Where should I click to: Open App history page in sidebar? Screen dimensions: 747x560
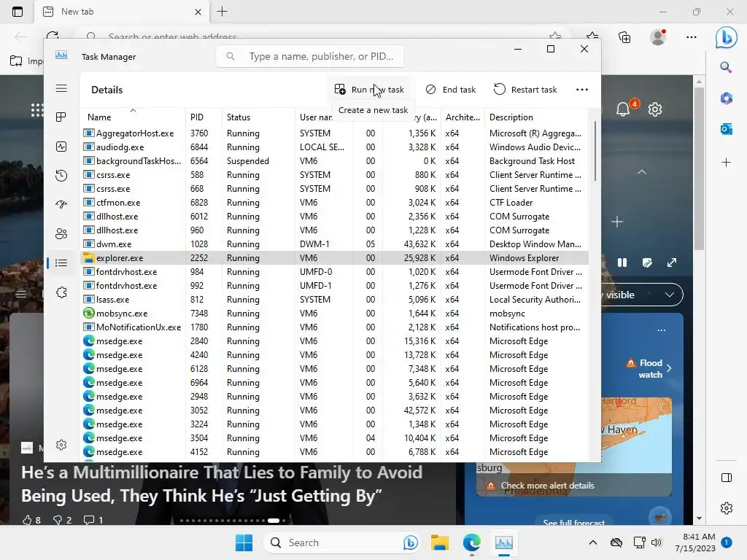click(61, 176)
